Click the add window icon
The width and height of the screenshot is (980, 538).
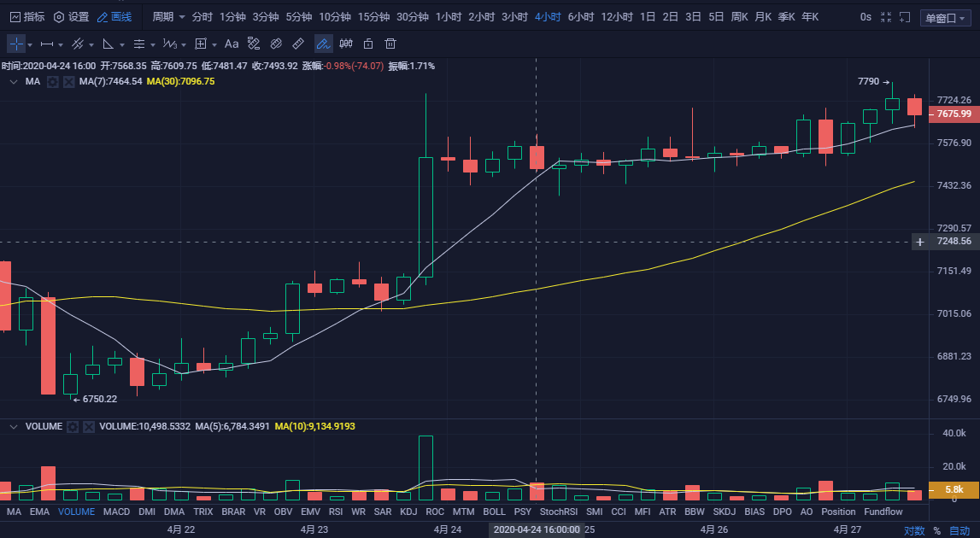point(905,17)
